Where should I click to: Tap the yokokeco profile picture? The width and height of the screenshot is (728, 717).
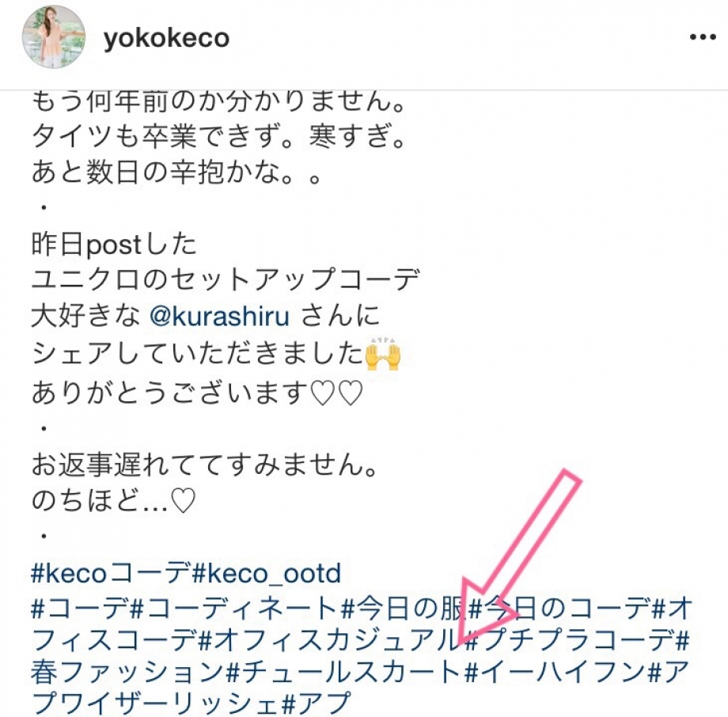point(53,37)
